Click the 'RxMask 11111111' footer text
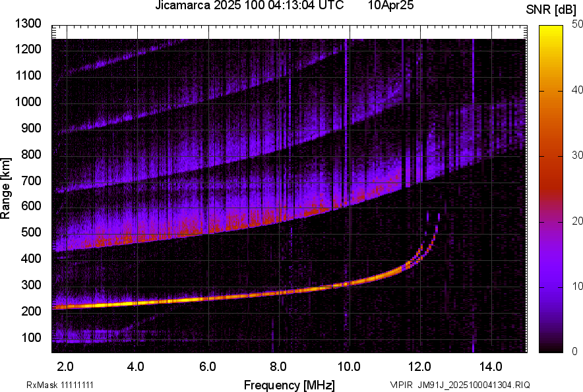583x392 pixels. tap(60, 385)
